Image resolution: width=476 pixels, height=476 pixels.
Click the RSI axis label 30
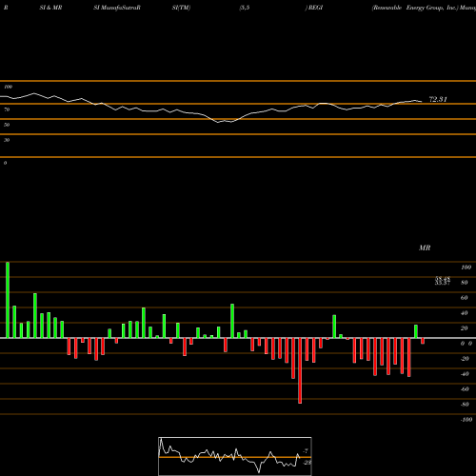click(7, 140)
